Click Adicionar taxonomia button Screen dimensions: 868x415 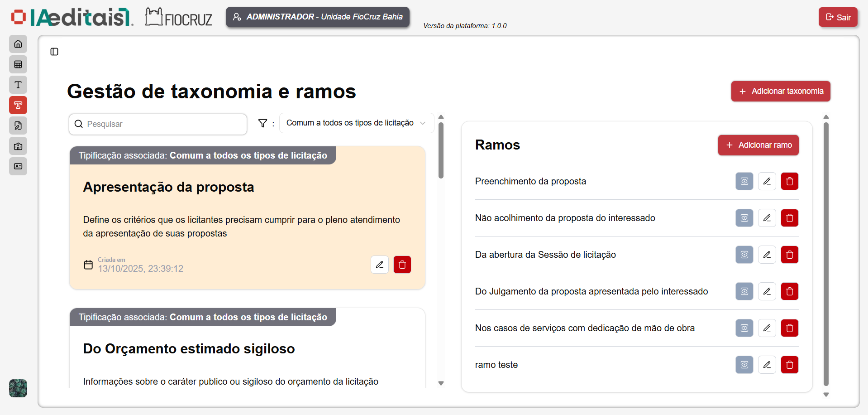781,91
